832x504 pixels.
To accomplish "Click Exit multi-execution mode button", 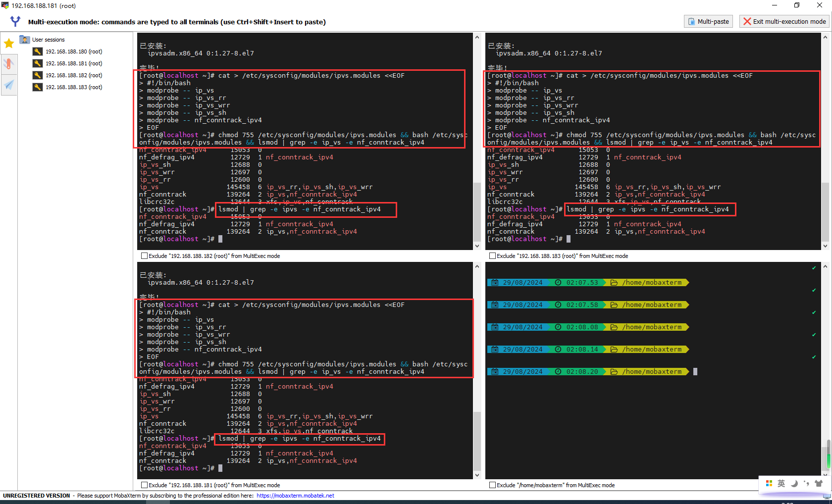I will [x=784, y=21].
